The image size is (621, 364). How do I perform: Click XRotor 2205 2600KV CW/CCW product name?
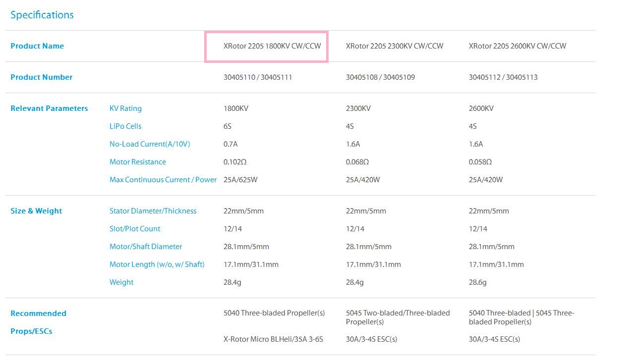click(517, 46)
